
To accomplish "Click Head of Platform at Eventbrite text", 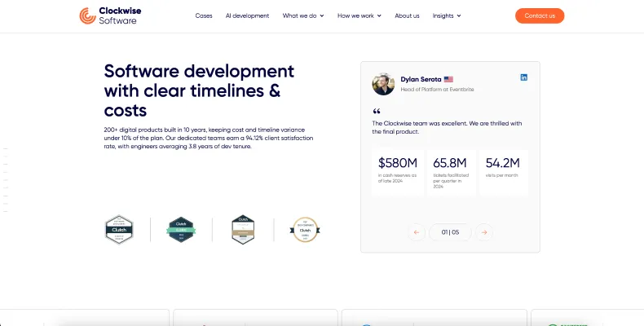I will tap(437, 89).
